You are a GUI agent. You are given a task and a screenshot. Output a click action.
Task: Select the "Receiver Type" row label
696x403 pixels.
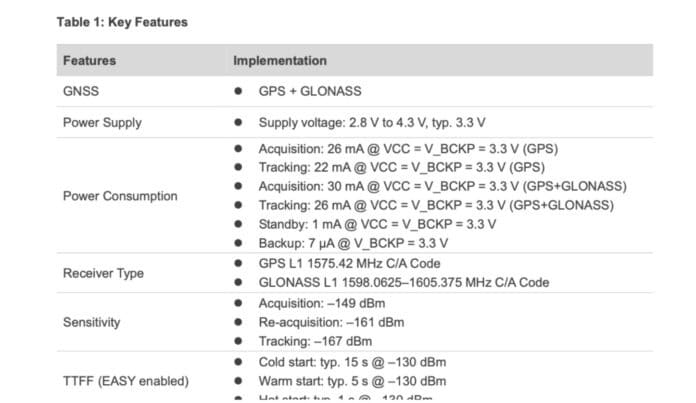pos(103,273)
